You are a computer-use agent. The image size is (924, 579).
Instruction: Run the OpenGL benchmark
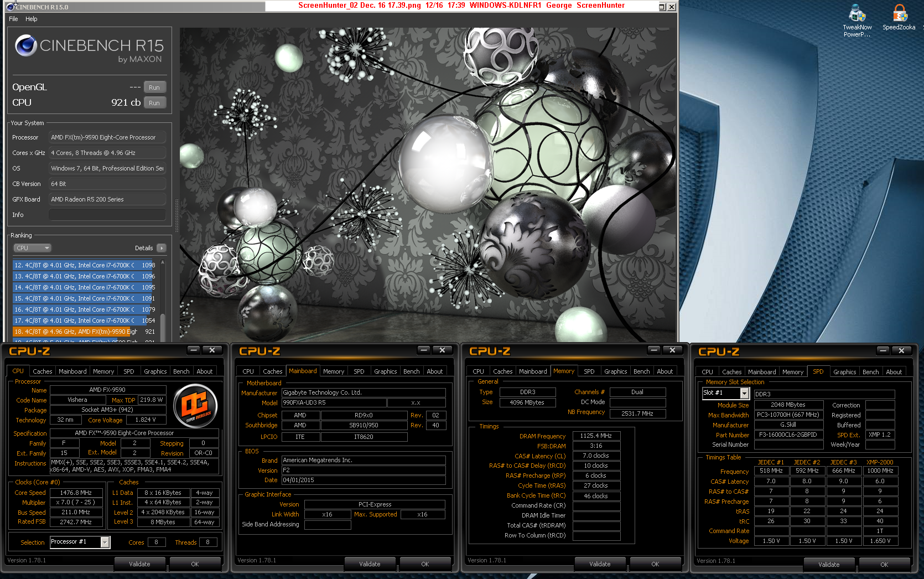(154, 87)
